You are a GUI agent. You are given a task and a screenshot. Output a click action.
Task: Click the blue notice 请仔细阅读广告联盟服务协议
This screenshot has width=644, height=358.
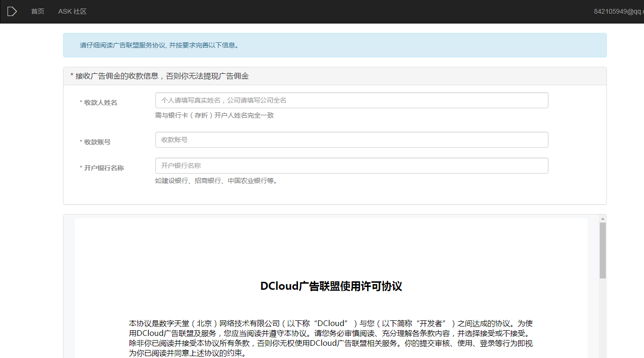[335, 45]
